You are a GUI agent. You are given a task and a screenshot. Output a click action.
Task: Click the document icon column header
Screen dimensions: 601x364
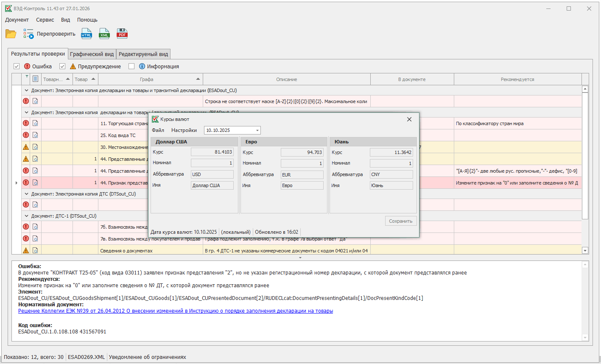click(x=36, y=79)
